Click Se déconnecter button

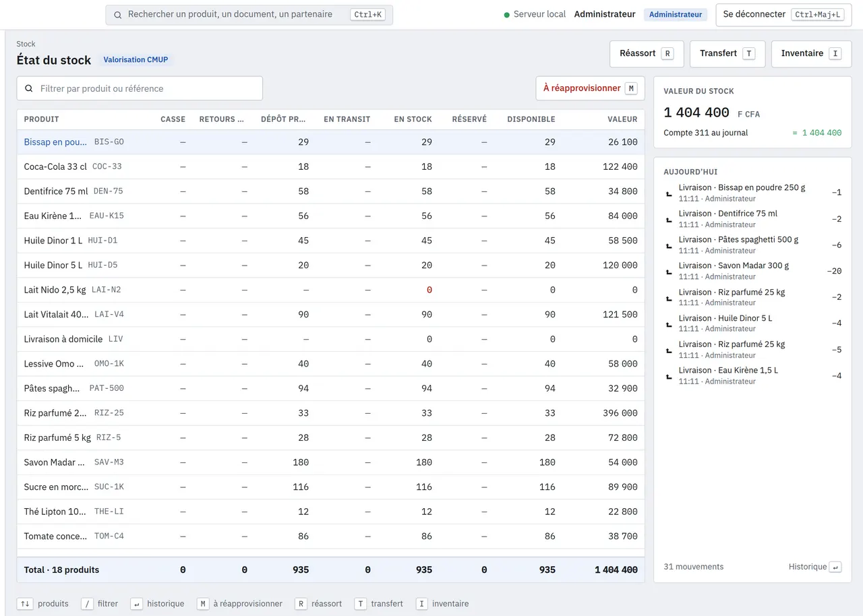[783, 15]
